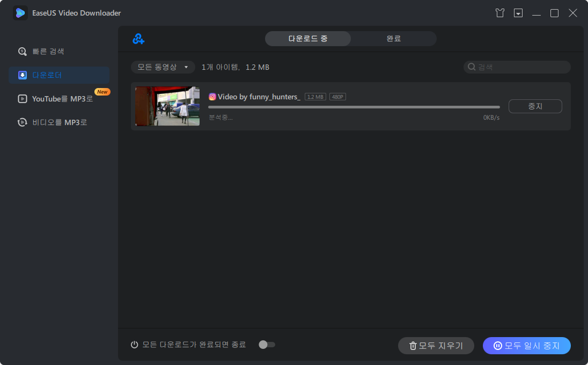588x365 pixels.
Task: Expand the 모든 동영상 filter dropdown
Action: [x=163, y=67]
